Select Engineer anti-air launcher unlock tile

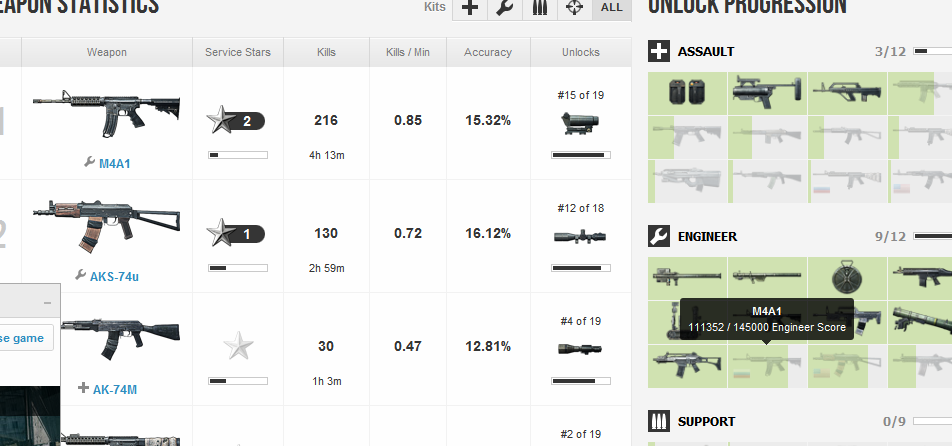687,278
